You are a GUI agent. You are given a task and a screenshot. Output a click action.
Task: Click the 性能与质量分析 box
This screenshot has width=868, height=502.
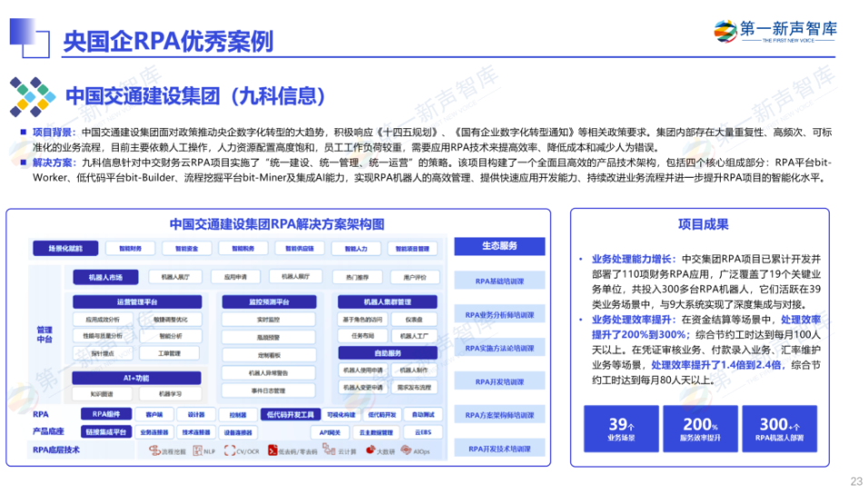[x=103, y=336]
